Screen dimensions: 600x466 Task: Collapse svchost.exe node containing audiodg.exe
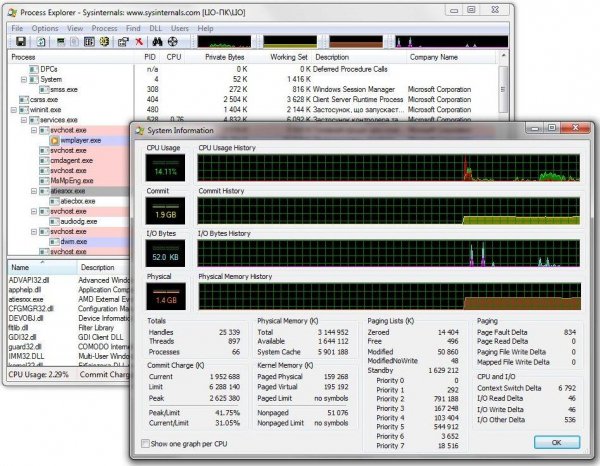point(34,211)
